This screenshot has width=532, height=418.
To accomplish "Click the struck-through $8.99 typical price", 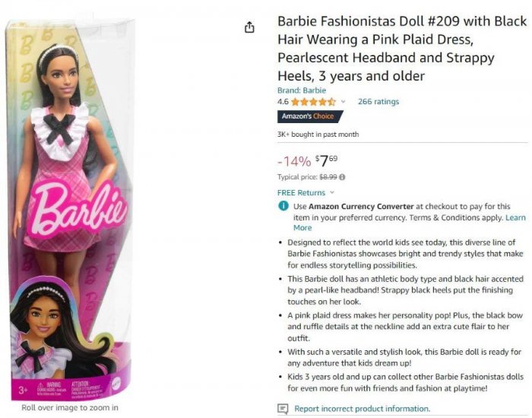I will tap(328, 177).
